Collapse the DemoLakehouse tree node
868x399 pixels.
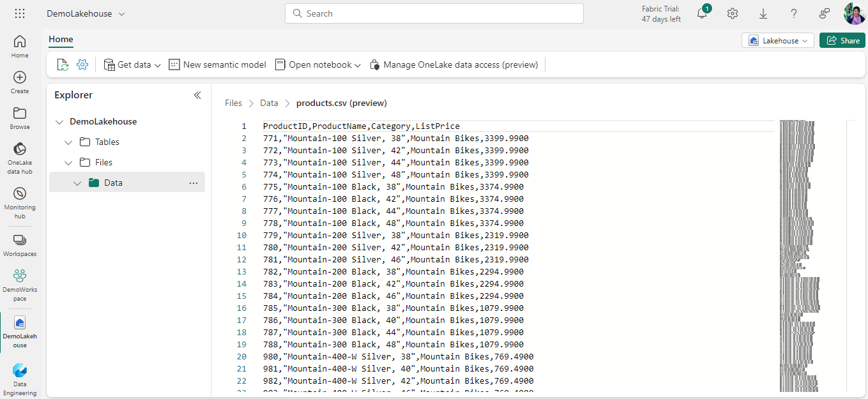tap(59, 121)
